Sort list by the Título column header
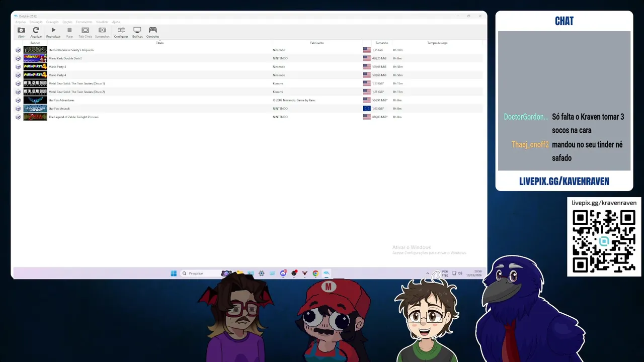This screenshot has width=644, height=362. (x=160, y=43)
